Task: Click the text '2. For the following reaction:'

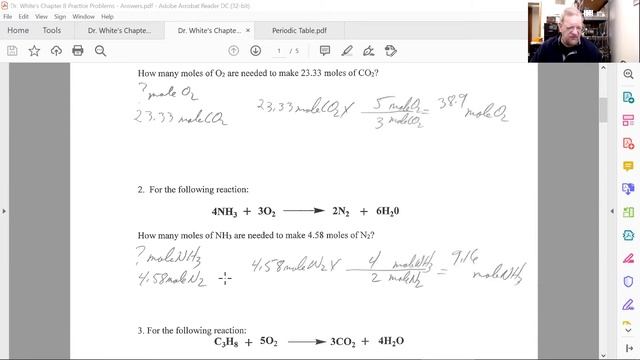Action: [x=193, y=189]
